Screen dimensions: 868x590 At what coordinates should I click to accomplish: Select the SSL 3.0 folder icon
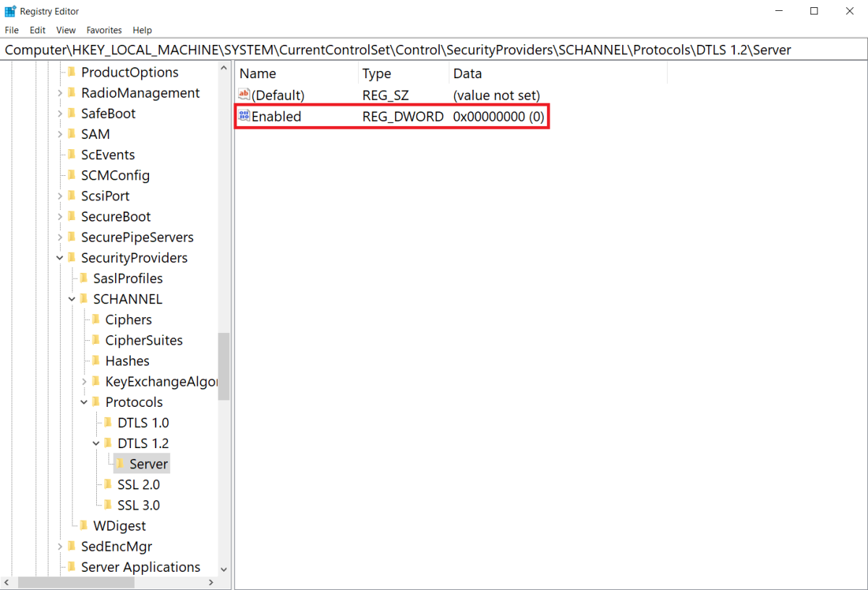pyautogui.click(x=109, y=505)
